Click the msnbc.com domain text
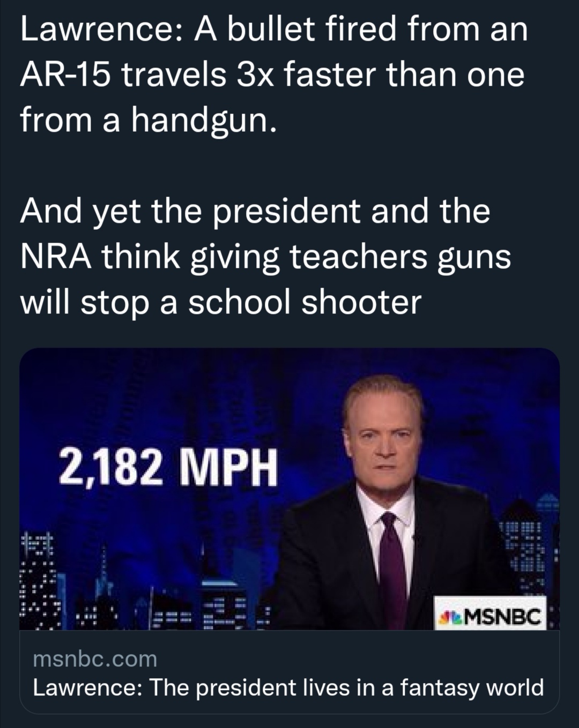Screen dimensions: 579x728 (x=95, y=659)
